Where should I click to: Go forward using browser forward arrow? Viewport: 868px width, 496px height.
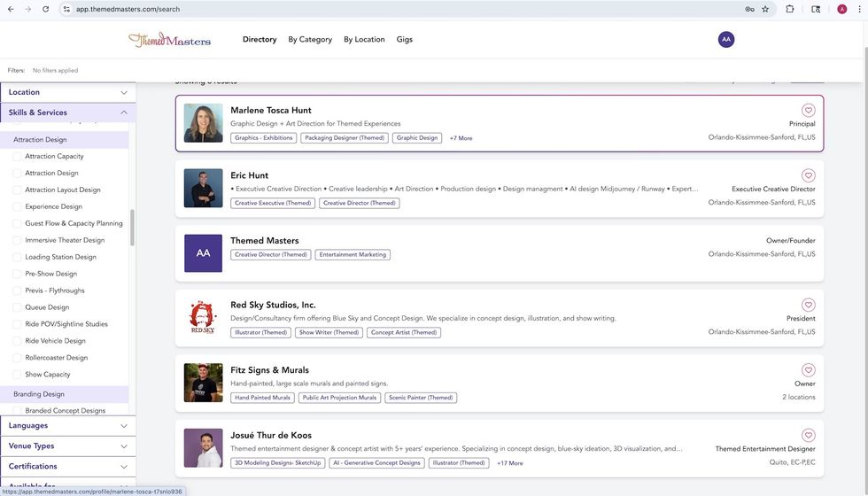point(27,10)
